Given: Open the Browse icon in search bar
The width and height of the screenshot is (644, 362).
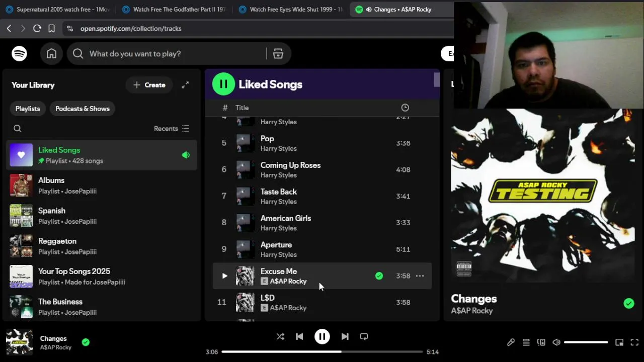Looking at the screenshot, I should pos(278,54).
